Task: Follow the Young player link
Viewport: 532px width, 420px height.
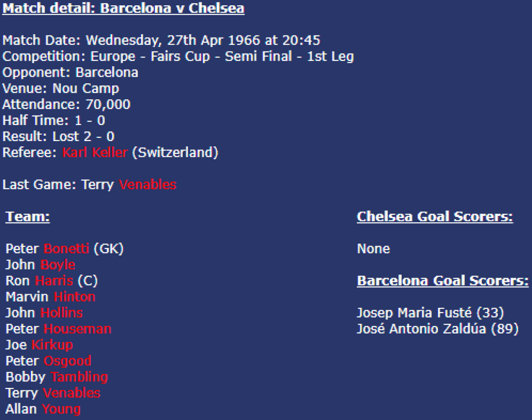Action: coord(61,409)
